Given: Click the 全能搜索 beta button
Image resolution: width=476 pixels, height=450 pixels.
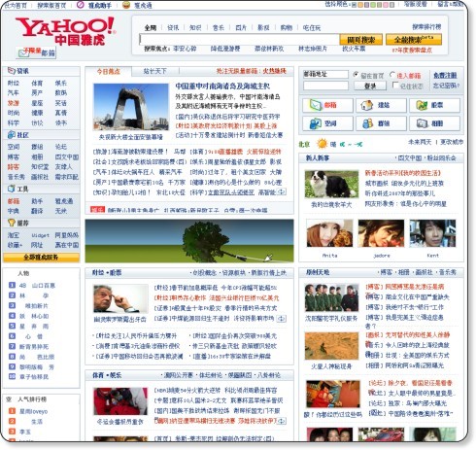Looking at the screenshot, I should (414, 40).
